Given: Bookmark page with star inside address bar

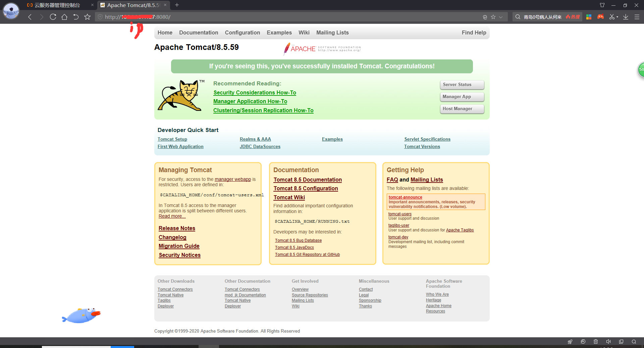Looking at the screenshot, I should coord(493,17).
